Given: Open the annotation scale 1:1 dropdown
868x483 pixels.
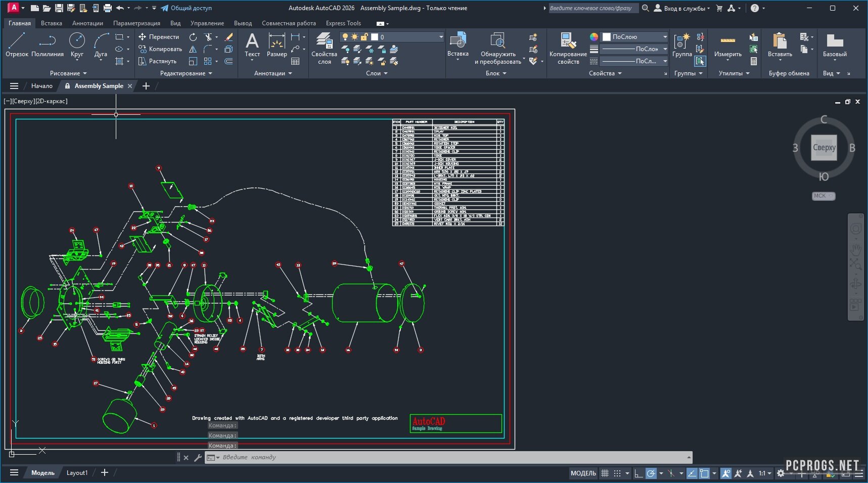Looking at the screenshot, I should (765, 473).
